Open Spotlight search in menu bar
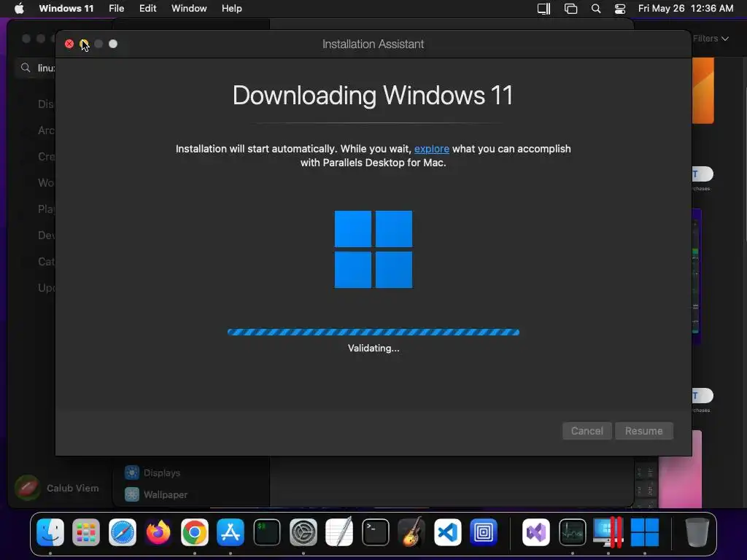The height and width of the screenshot is (560, 747). [595, 8]
